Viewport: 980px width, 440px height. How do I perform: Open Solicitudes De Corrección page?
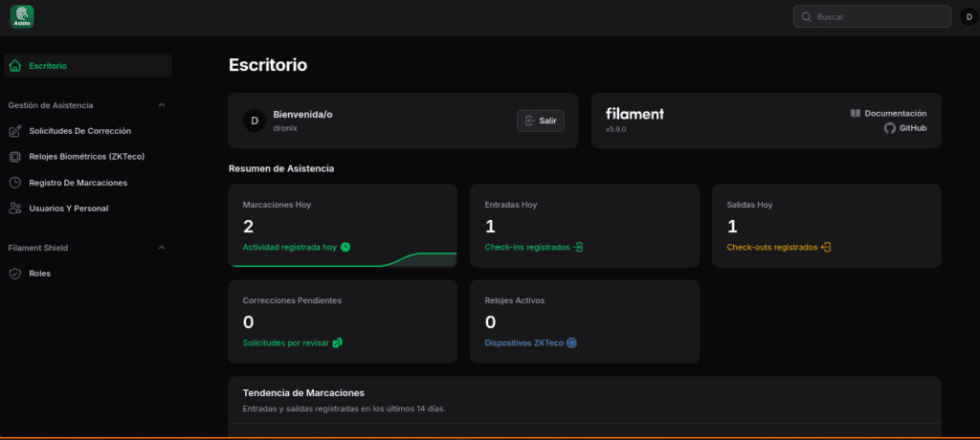tap(87, 131)
